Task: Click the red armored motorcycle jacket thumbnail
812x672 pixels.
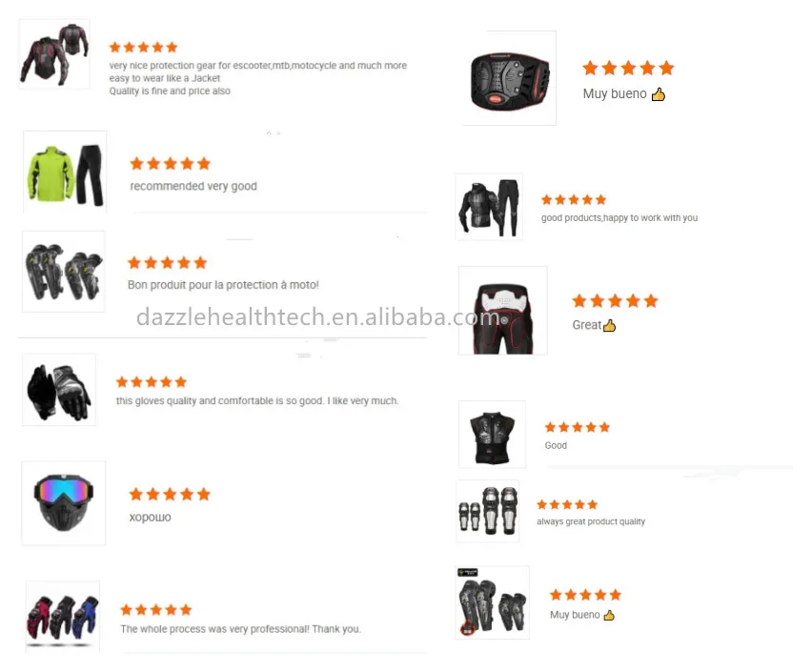Action: 54,54
